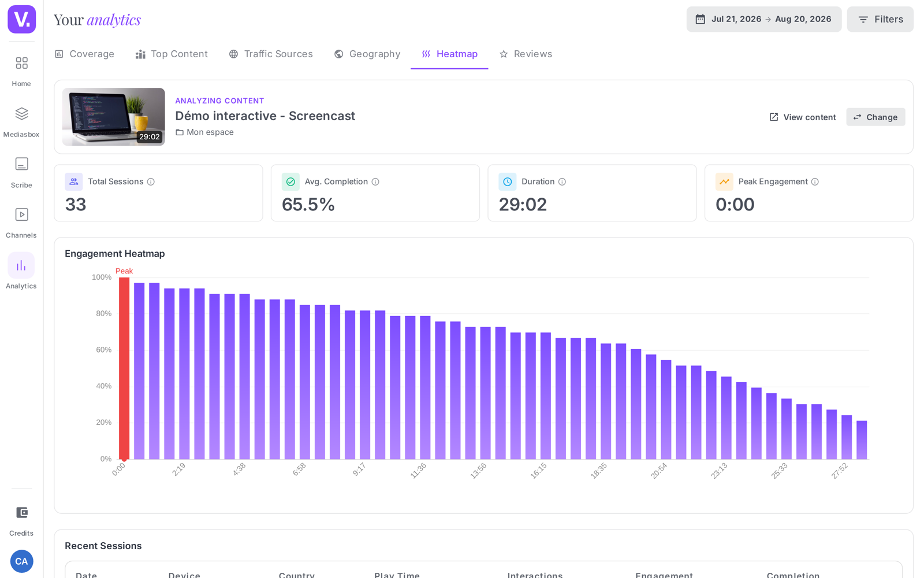Click the View content link
This screenshot has width=924, height=578.
803,117
